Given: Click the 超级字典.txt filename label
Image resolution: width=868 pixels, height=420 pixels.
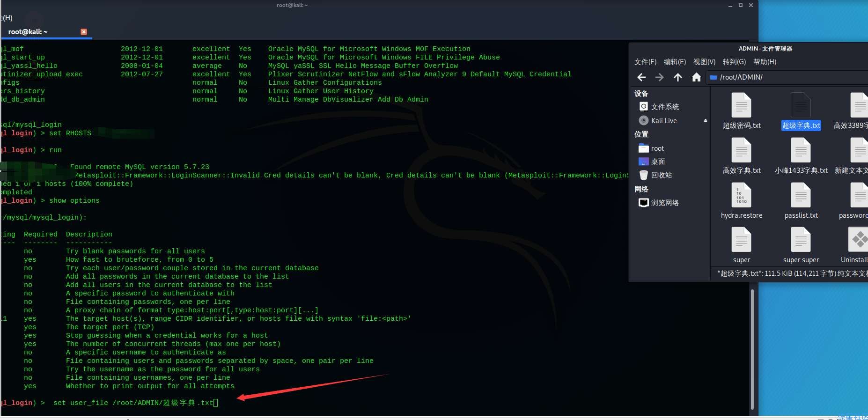Looking at the screenshot, I should [x=801, y=125].
